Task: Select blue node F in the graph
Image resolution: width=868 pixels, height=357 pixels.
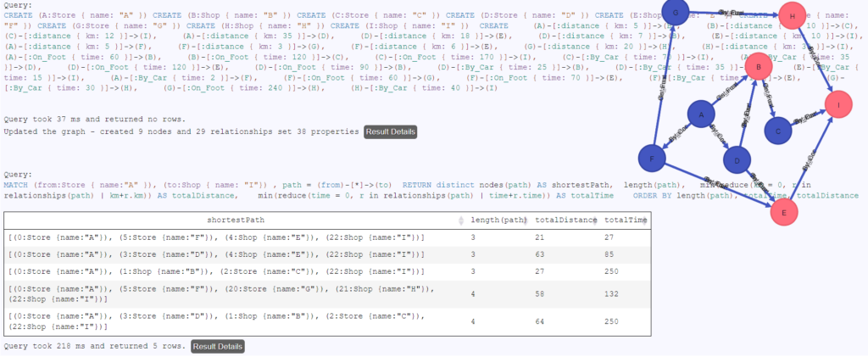Action: tap(653, 159)
